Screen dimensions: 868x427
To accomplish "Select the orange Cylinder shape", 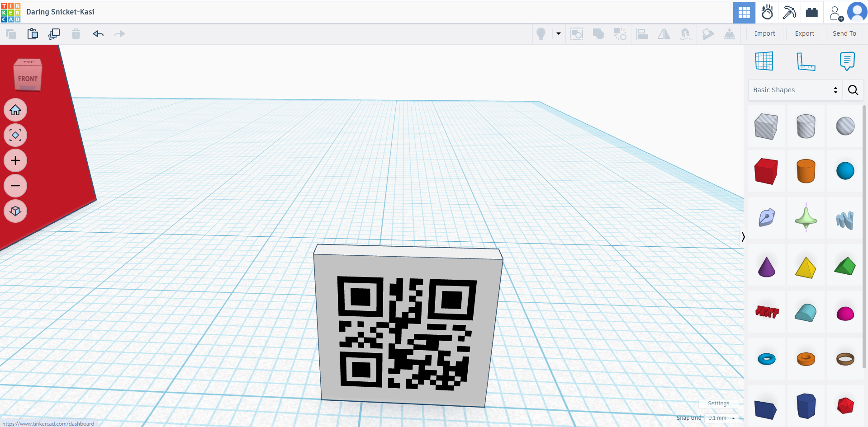I will click(806, 171).
